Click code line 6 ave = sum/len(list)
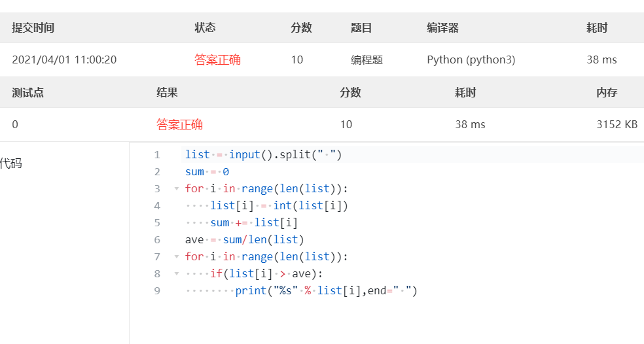Screen dimensions: 644x344 point(244,240)
